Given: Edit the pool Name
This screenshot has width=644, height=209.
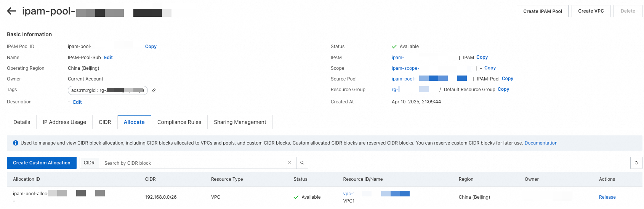Looking at the screenshot, I should [108, 58].
